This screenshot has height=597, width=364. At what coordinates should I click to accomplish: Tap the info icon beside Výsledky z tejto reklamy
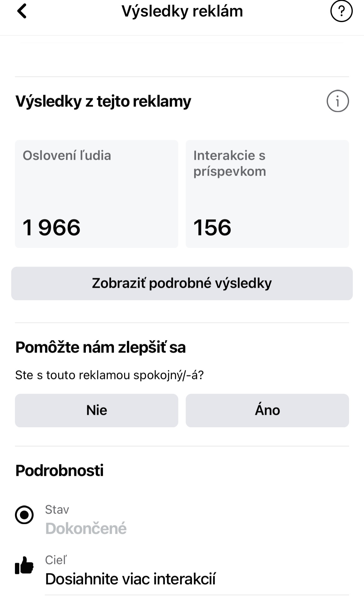(x=338, y=101)
